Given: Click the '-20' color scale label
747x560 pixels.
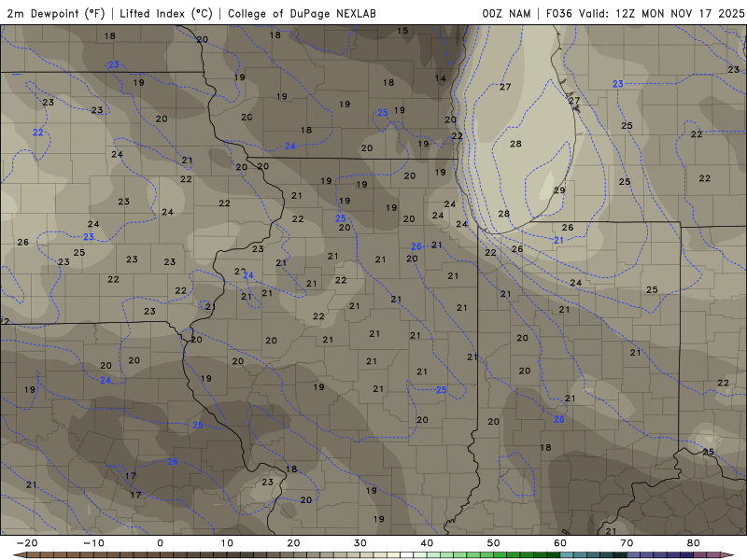Looking at the screenshot, I should [x=27, y=543].
